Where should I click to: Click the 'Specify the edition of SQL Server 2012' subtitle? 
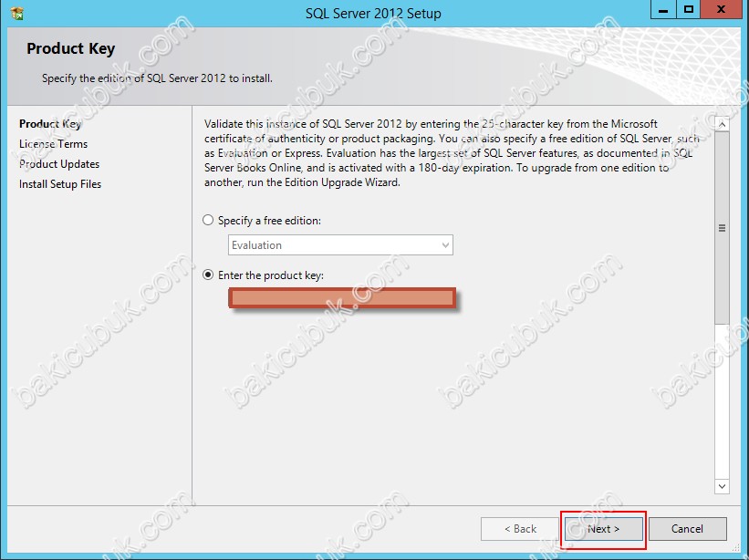[x=157, y=78]
